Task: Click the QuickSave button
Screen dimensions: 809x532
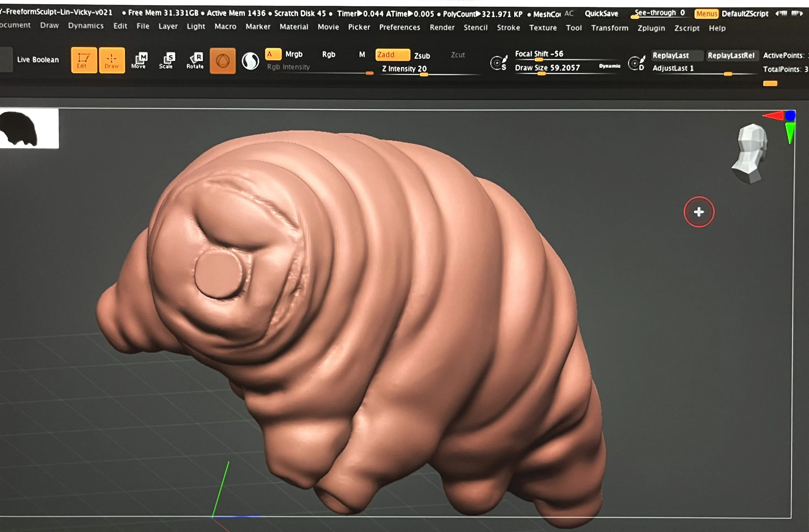Action: point(601,14)
